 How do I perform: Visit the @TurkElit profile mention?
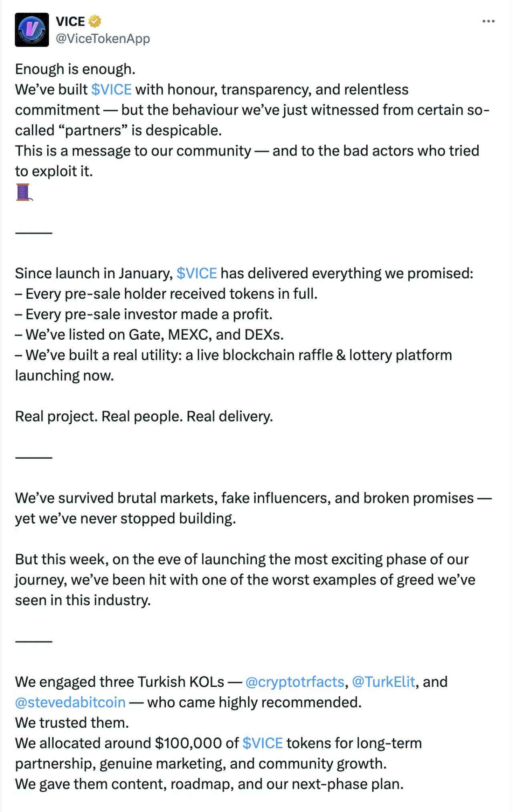pos(383,682)
